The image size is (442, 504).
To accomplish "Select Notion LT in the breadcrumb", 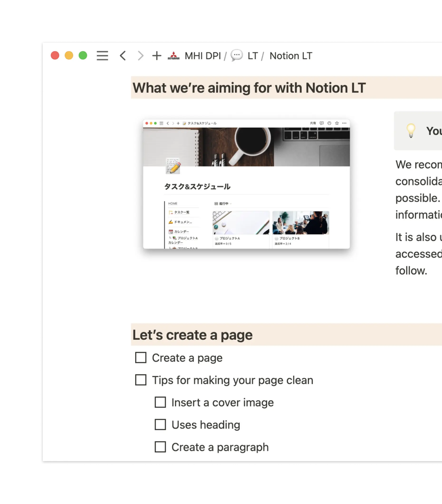I will coord(291,56).
